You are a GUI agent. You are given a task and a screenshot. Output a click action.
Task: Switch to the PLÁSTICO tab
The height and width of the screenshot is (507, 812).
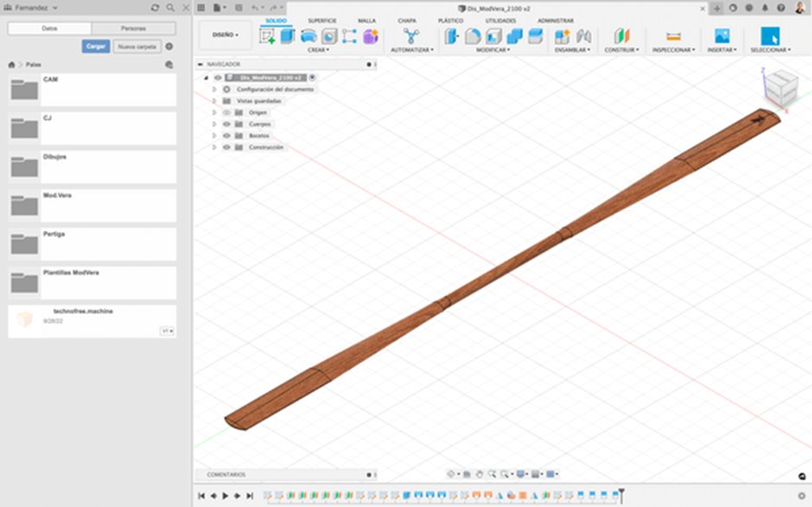click(x=450, y=21)
